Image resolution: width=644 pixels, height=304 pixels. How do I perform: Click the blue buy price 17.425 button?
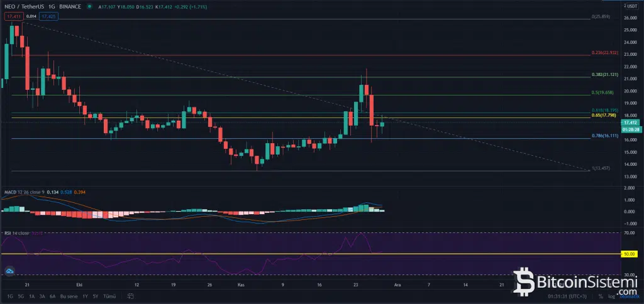pyautogui.click(x=49, y=16)
